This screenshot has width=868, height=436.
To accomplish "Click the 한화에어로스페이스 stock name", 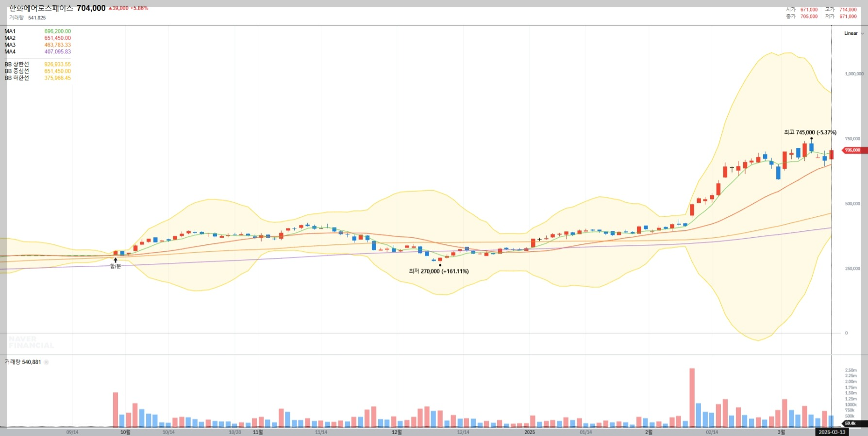I will click(41, 8).
